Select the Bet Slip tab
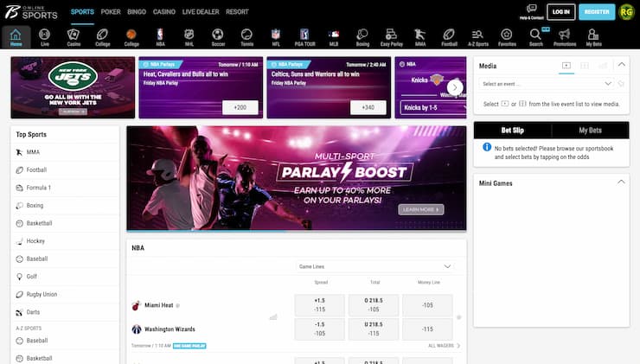This screenshot has width=640, height=364. [512, 131]
